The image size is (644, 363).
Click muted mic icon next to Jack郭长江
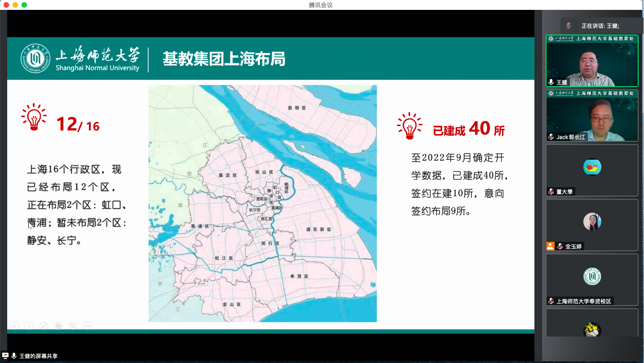(x=551, y=137)
